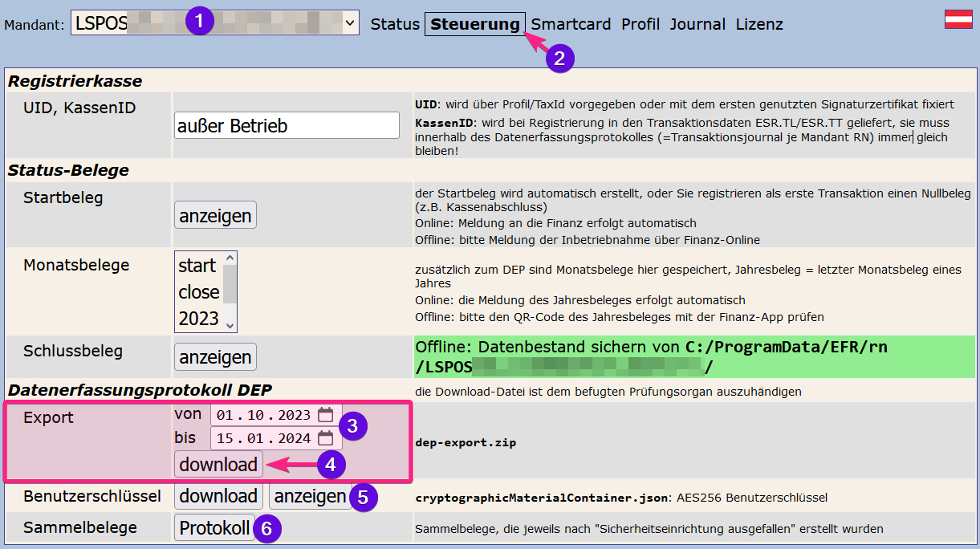Click up arrow of Monatsbelege list scrollbar

click(x=230, y=258)
